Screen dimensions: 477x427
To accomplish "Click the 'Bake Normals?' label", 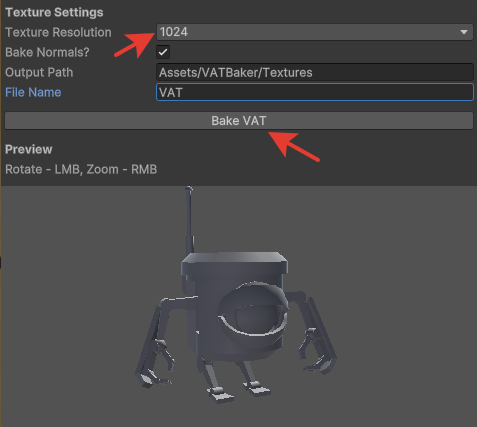I will (47, 52).
